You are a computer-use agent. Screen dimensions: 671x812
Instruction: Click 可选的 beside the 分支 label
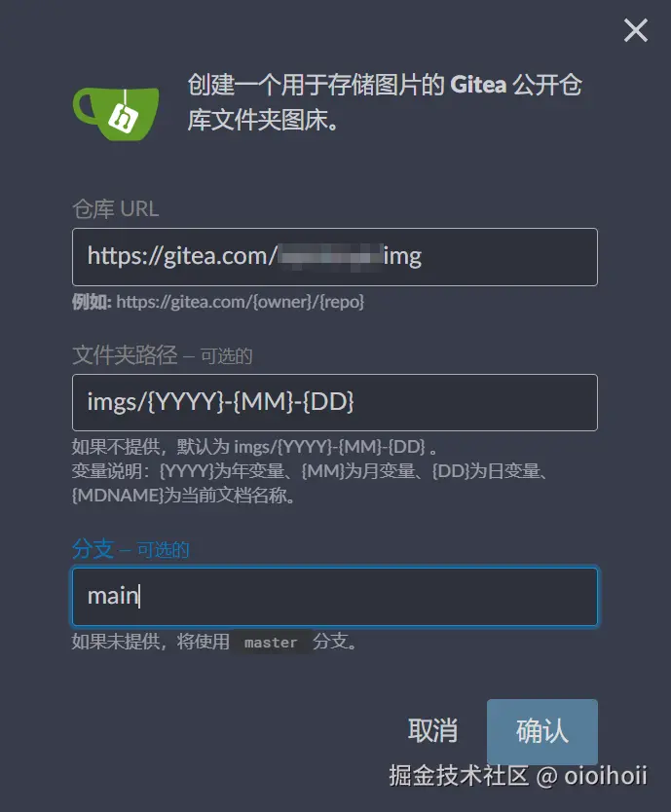pos(164,550)
